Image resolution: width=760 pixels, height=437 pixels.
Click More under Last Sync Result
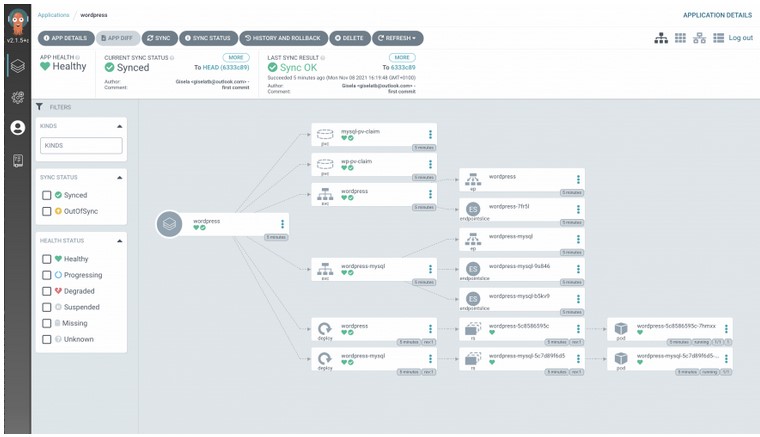coord(402,58)
